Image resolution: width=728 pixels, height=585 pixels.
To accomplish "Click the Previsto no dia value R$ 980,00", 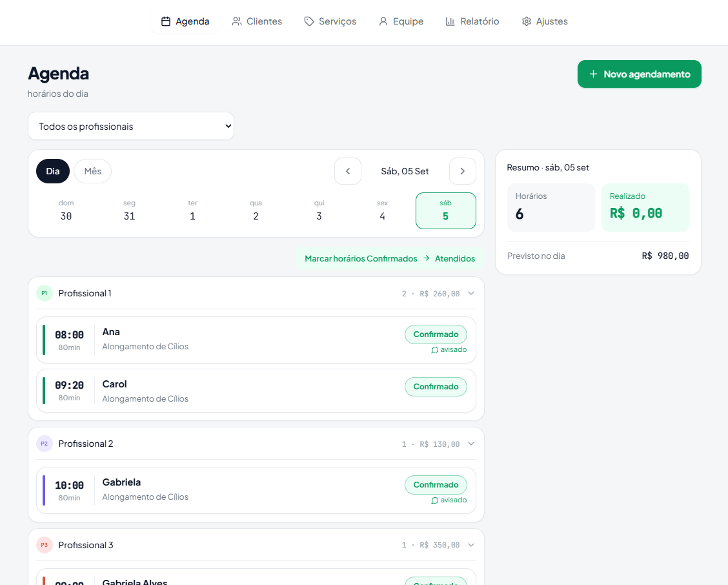I will pyautogui.click(x=665, y=256).
